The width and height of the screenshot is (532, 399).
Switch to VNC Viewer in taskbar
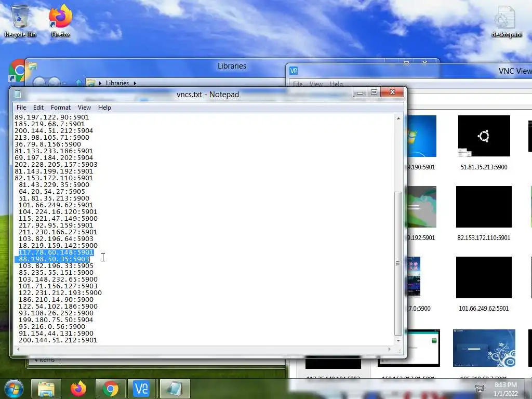click(x=141, y=389)
